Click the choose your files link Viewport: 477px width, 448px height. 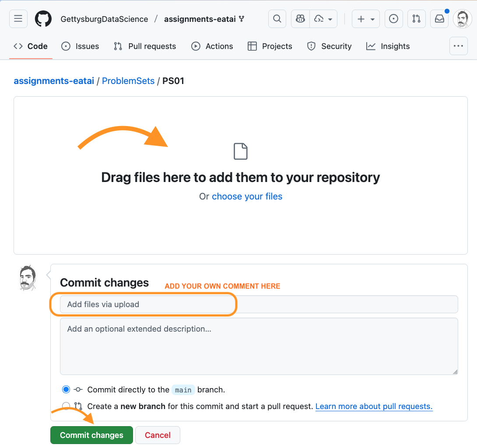(x=247, y=196)
